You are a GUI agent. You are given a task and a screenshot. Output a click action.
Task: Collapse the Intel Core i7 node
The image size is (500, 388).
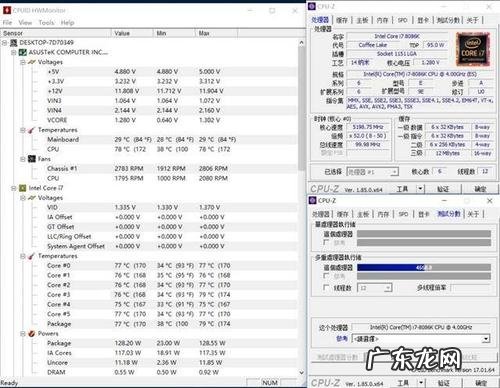pos(14,188)
